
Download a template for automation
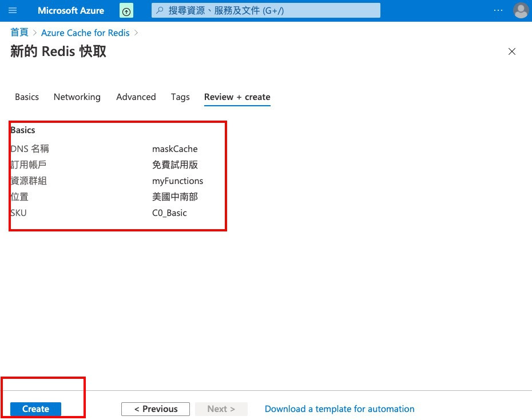(339, 409)
